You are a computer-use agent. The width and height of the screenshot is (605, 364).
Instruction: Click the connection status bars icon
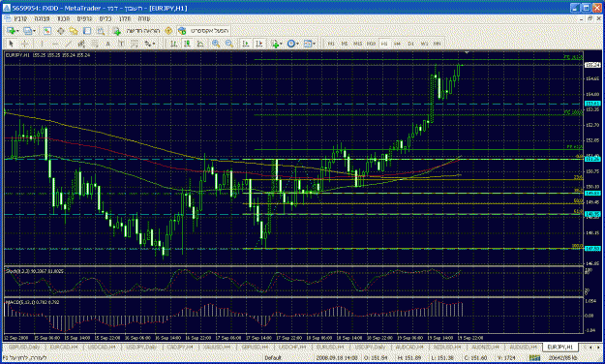[x=534, y=358]
